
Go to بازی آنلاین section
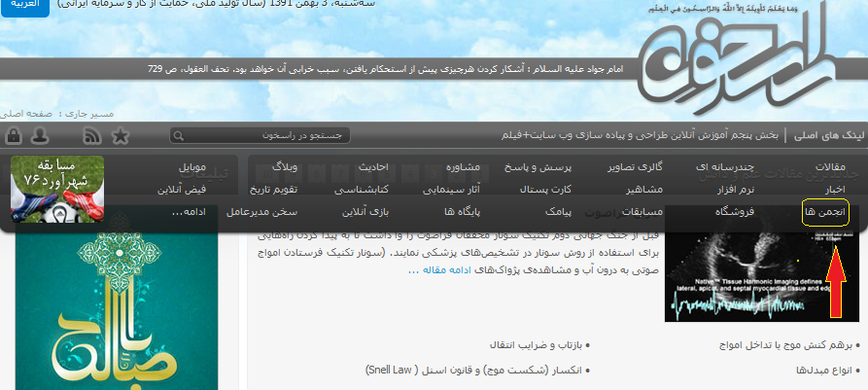365,212
